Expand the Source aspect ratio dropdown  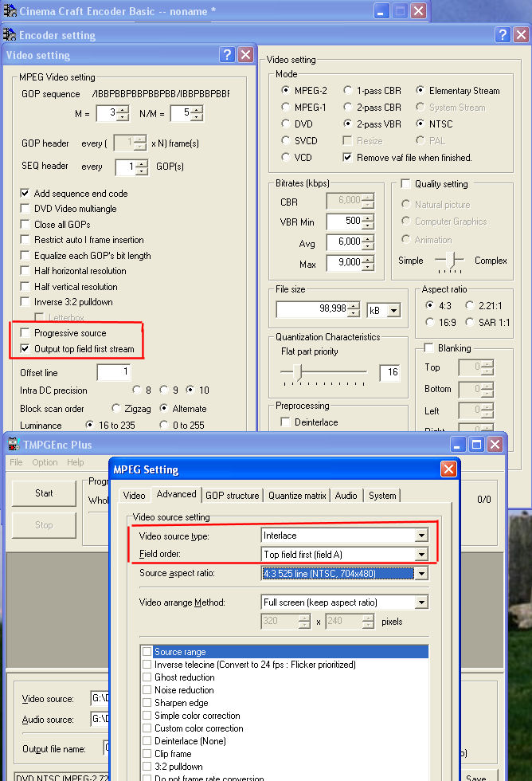coord(421,573)
